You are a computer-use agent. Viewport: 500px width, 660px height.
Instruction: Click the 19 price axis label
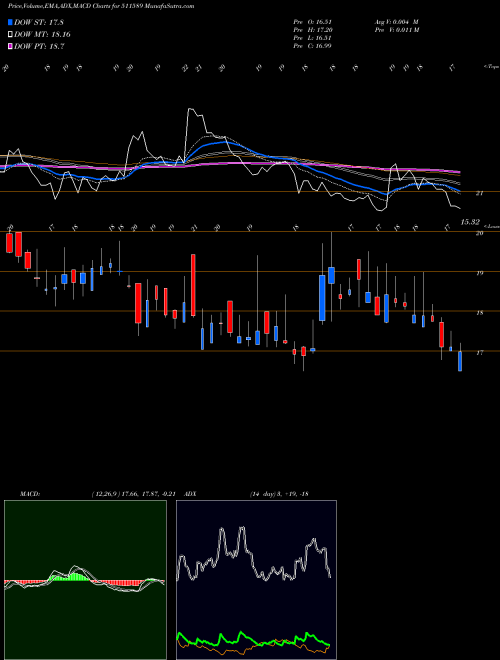coord(479,273)
